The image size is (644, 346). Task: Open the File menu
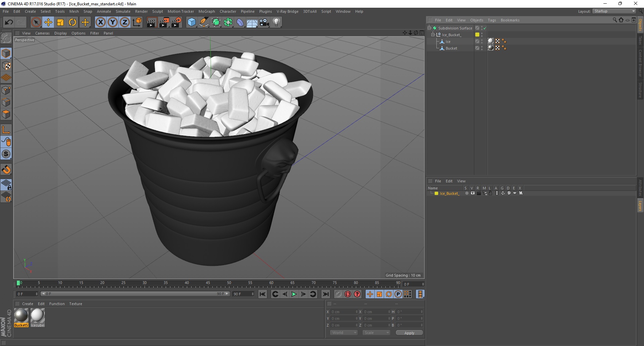6,11
